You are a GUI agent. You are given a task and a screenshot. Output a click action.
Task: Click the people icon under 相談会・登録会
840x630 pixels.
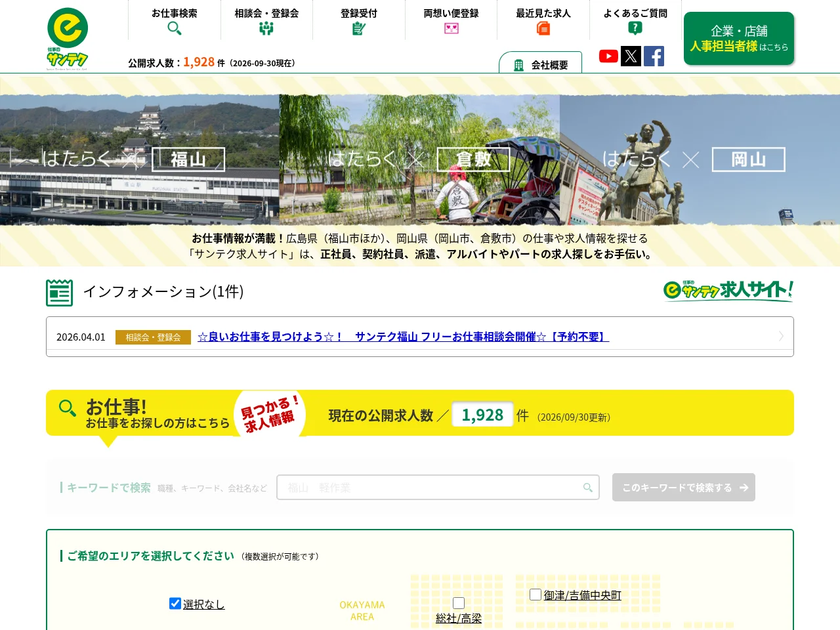coord(266,28)
